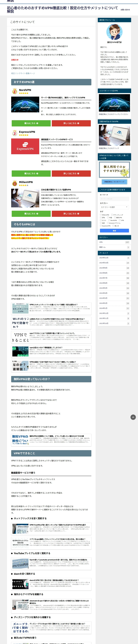Open thumbnail of vpnでできることは article
138x644 pixels.
coord(20,337)
